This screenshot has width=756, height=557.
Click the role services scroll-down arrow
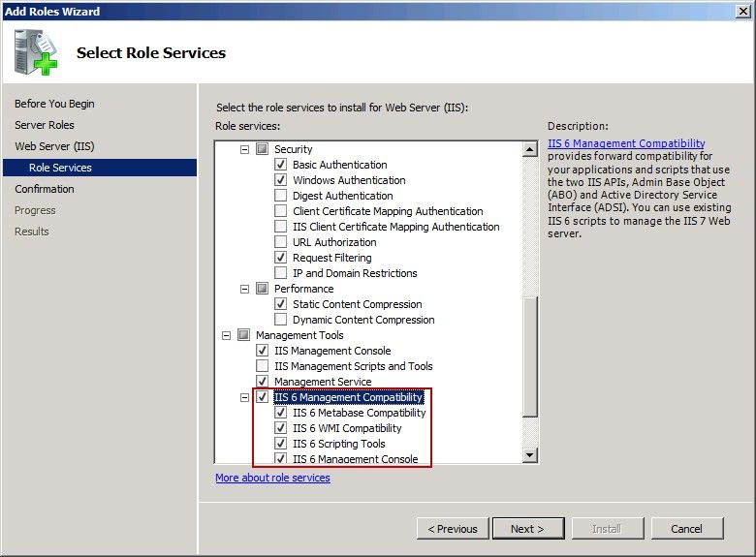coord(530,455)
